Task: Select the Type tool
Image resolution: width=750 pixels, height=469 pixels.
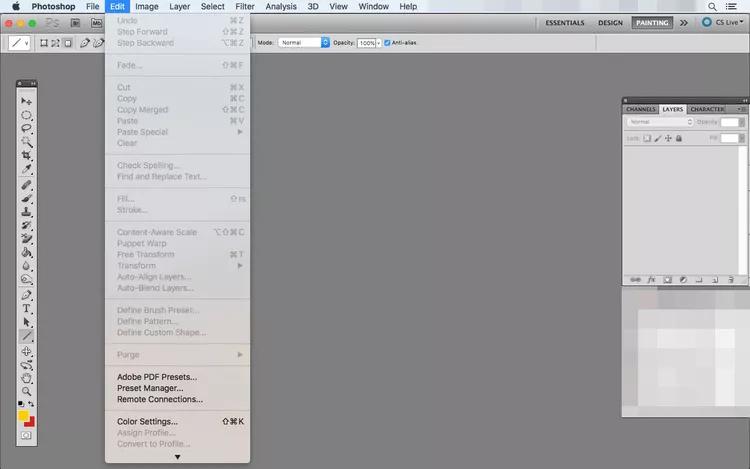Action: [x=27, y=309]
